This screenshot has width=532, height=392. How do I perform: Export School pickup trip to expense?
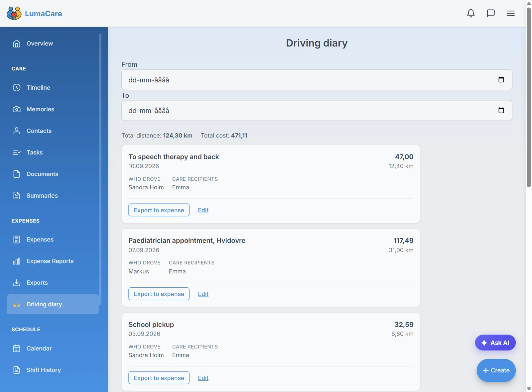coord(159,378)
